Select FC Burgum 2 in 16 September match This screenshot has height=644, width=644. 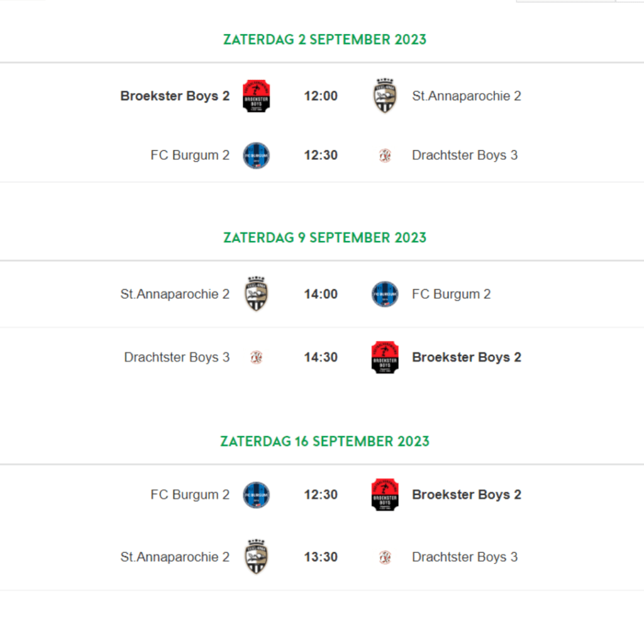[x=190, y=495]
